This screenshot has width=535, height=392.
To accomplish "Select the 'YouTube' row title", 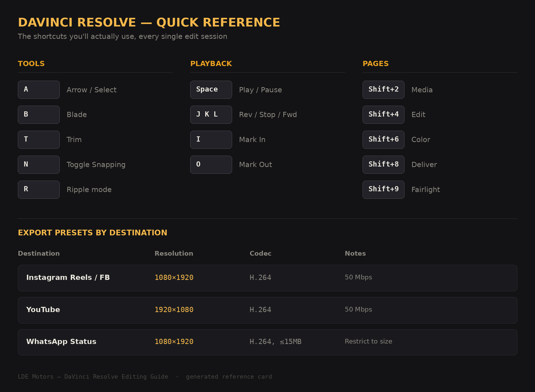I will pos(43,310).
